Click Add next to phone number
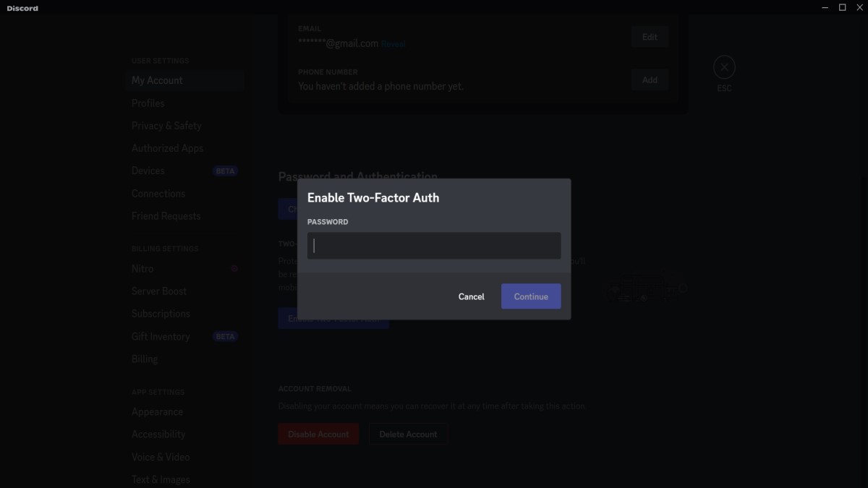 pos(650,80)
